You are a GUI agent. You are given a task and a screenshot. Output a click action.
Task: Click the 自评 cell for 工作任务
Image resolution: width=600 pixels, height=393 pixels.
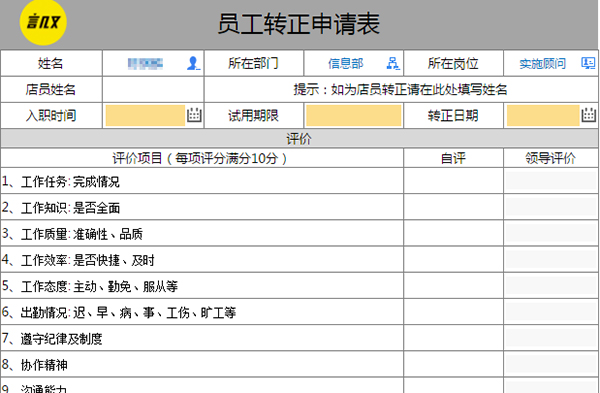point(453,181)
